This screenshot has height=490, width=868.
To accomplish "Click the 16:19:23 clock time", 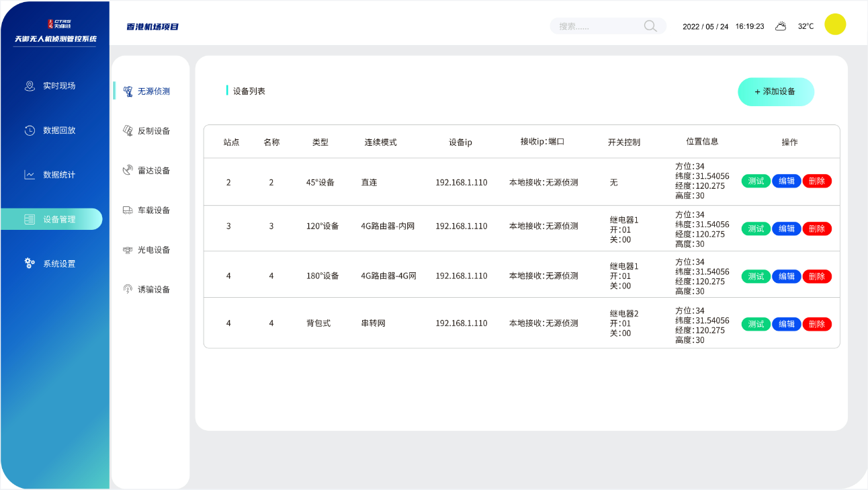I will 750,27.
